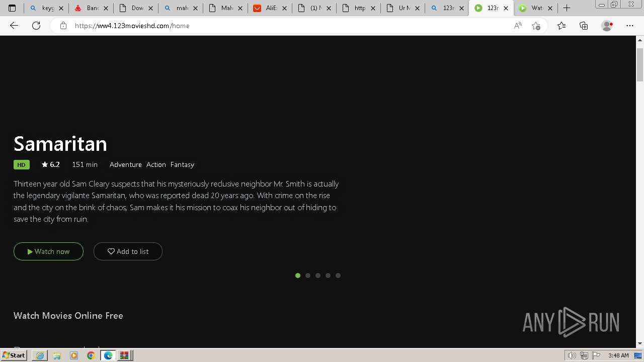
Task: Open Action Center flag icon
Action: (x=595, y=355)
